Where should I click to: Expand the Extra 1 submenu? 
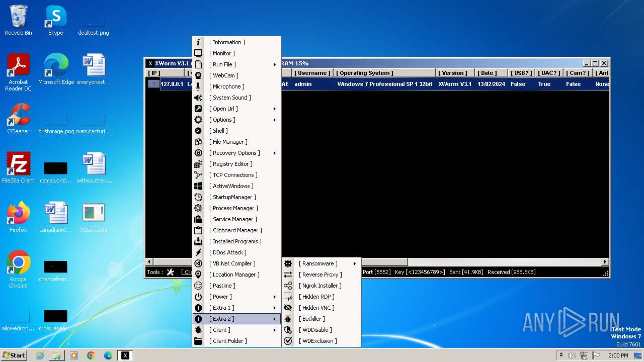(275, 308)
